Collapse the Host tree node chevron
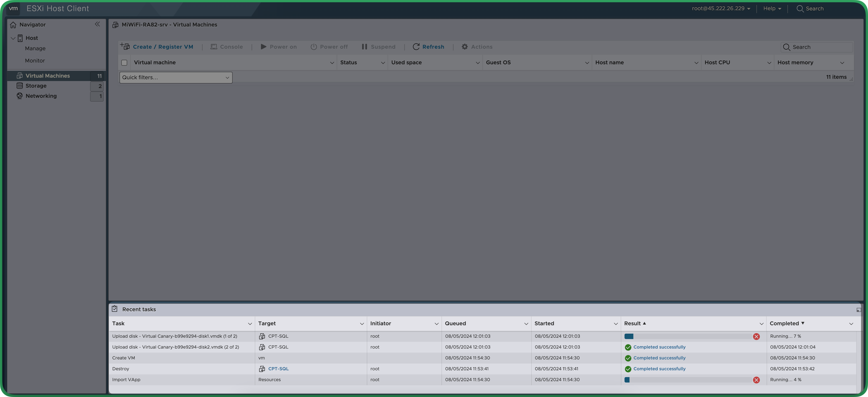This screenshot has height=397, width=868. (13, 38)
